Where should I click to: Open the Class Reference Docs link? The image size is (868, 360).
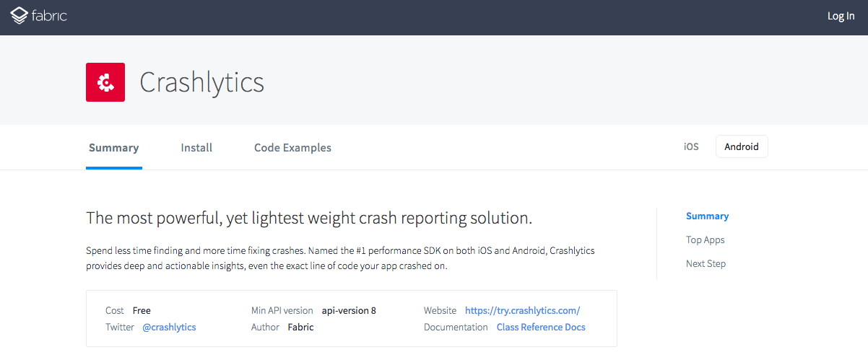[x=541, y=327]
